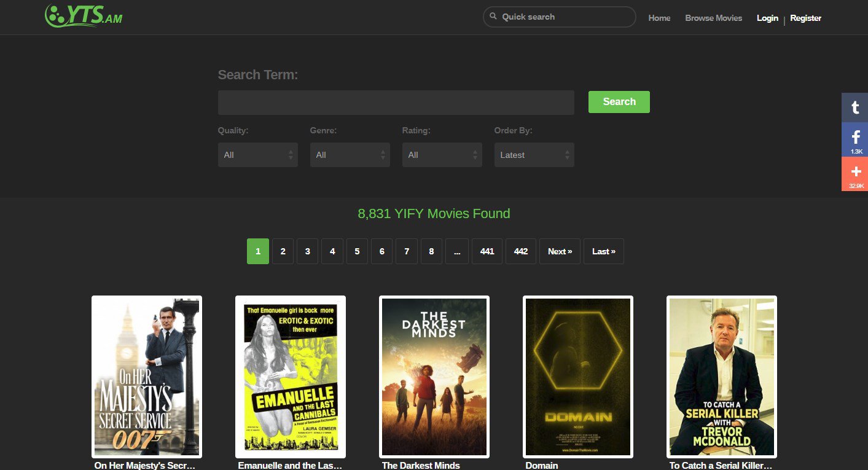
Task: Open To Catch a Serial Killer poster
Action: coord(722,377)
